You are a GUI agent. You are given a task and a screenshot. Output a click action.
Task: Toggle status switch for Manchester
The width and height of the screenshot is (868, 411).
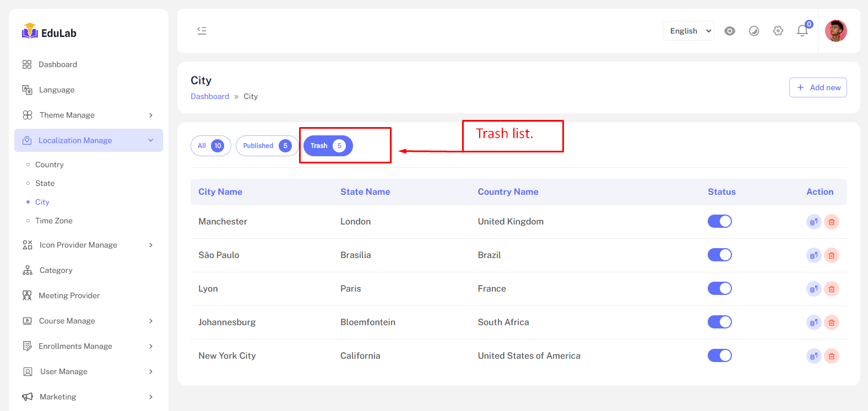719,221
